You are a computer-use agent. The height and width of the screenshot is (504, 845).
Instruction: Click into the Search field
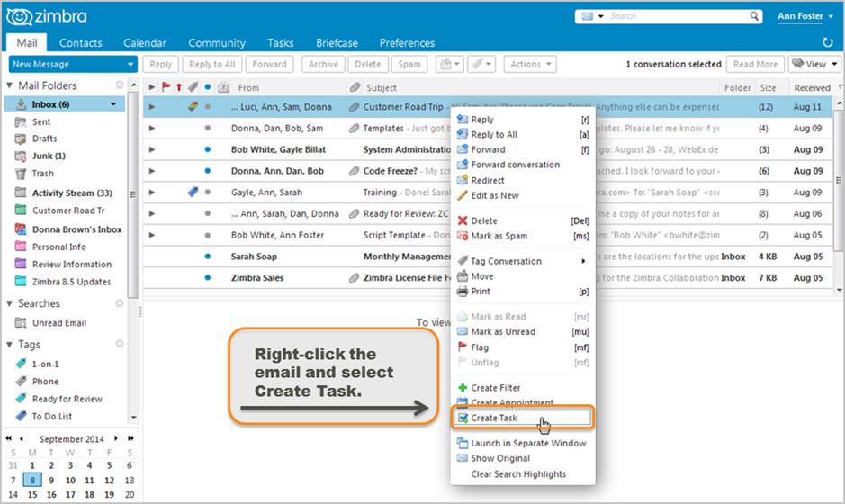(678, 16)
